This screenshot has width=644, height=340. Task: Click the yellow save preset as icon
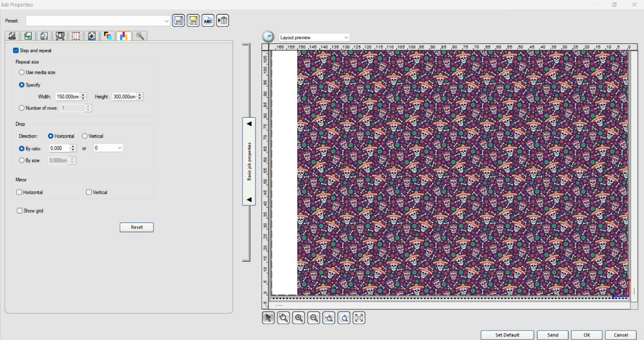pyautogui.click(x=193, y=21)
